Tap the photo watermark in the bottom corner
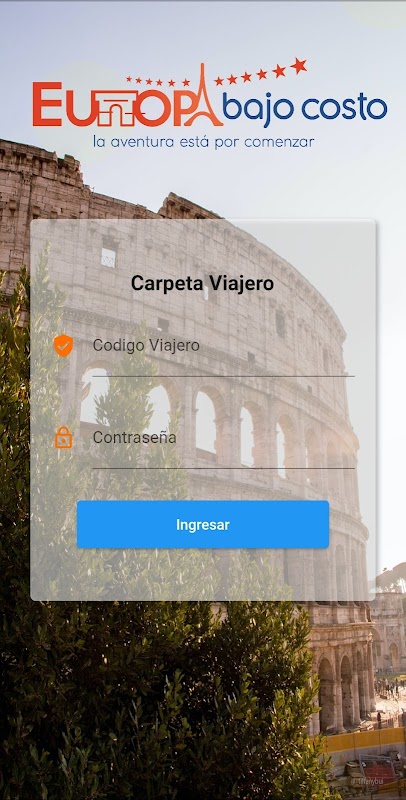The width and height of the screenshot is (406, 800). (366, 781)
